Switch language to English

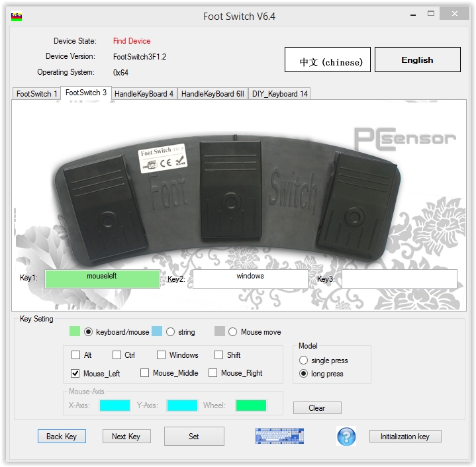(x=418, y=60)
